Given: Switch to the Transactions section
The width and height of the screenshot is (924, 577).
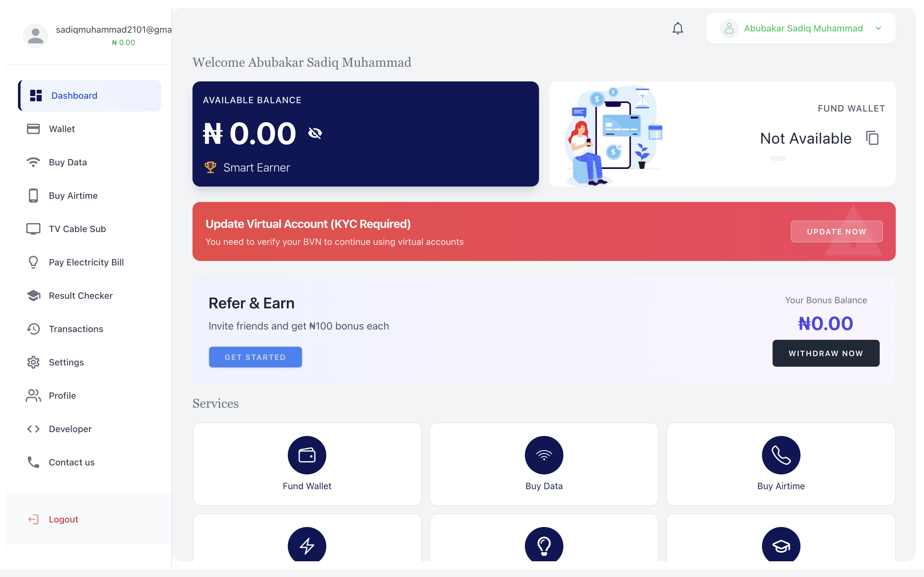Looking at the screenshot, I should click(76, 329).
